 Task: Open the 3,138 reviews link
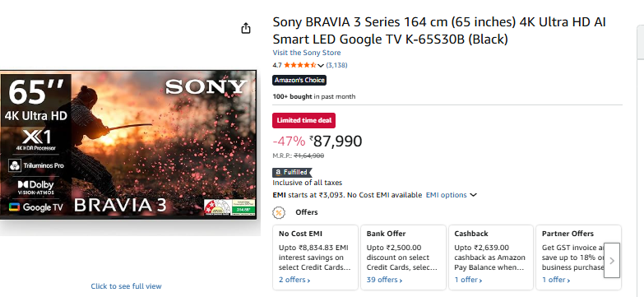coord(336,65)
